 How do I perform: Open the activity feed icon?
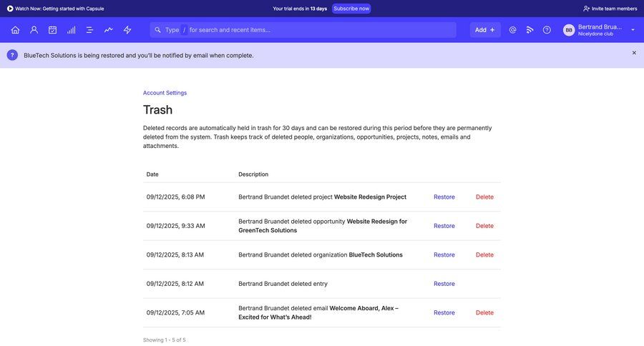point(530,30)
